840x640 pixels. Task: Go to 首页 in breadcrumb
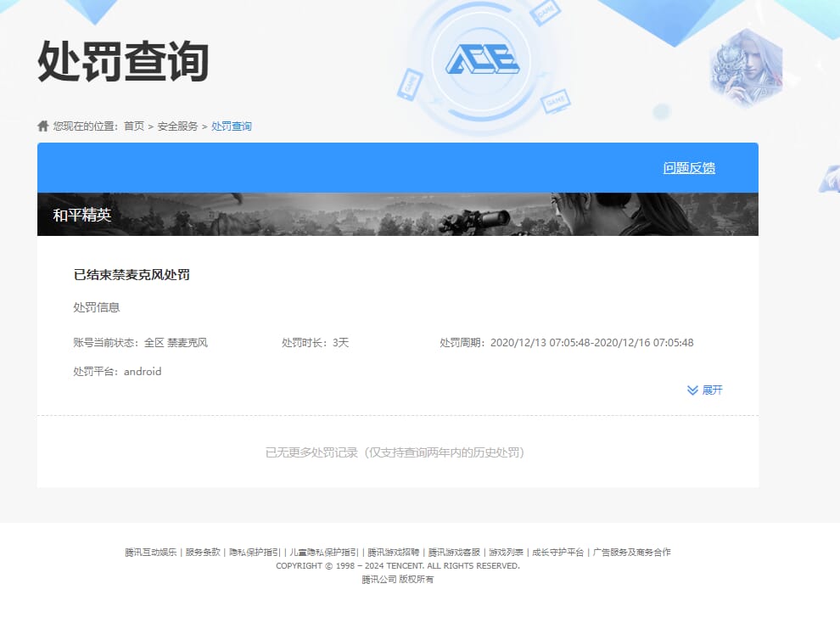click(x=134, y=126)
